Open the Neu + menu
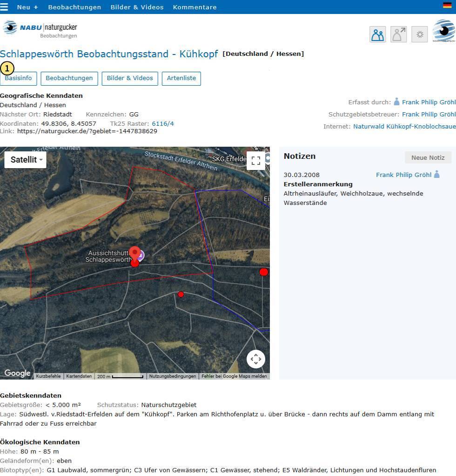 pos(27,7)
